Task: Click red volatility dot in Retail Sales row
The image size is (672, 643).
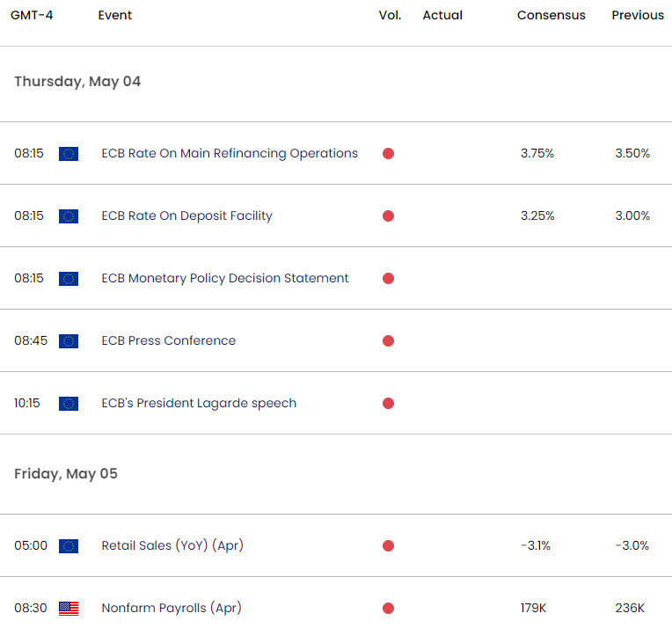Action: 388,546
